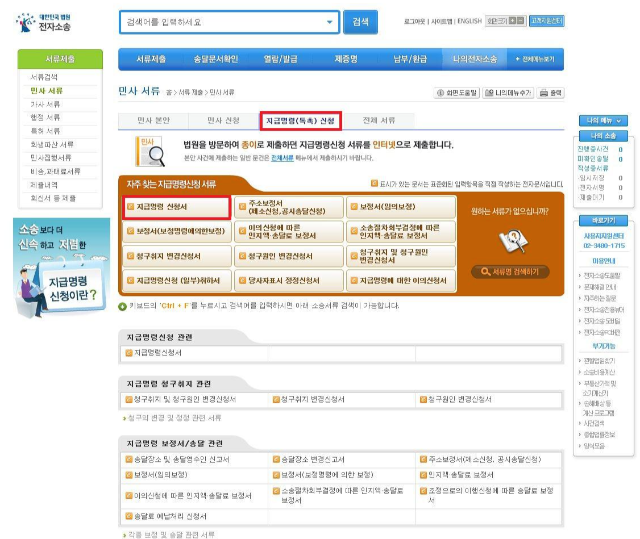
Task: Click 인지액·송달료 보정서 list link
Action: click(x=461, y=475)
